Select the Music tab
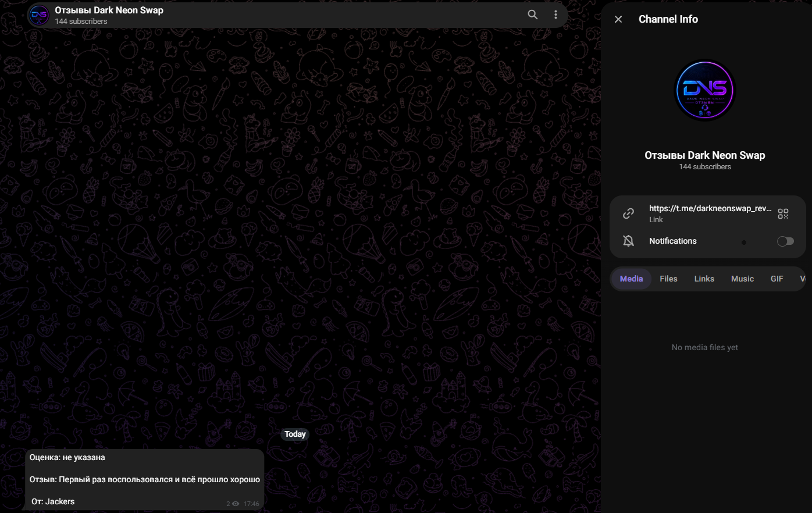Image resolution: width=812 pixels, height=513 pixels. click(742, 279)
